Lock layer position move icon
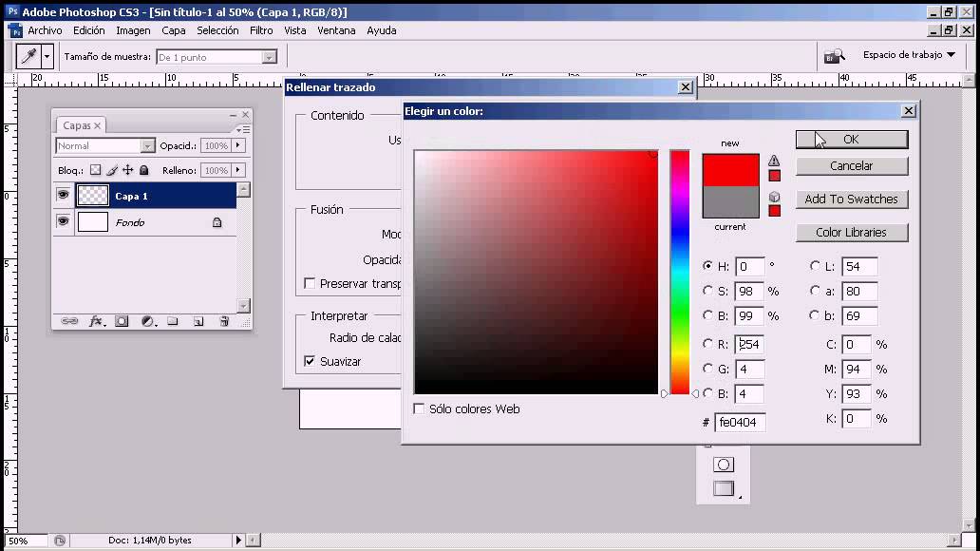980x551 pixels. click(x=127, y=170)
